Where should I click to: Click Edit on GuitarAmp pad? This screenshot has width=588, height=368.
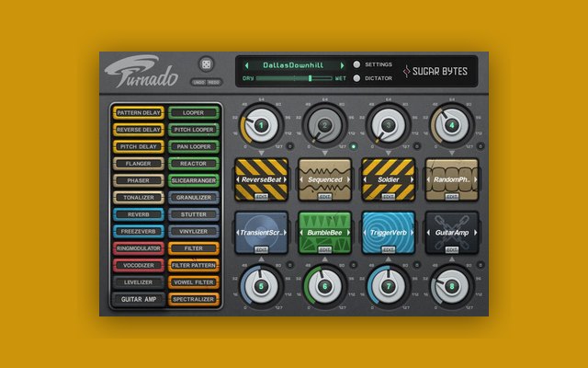pyautogui.click(x=452, y=249)
